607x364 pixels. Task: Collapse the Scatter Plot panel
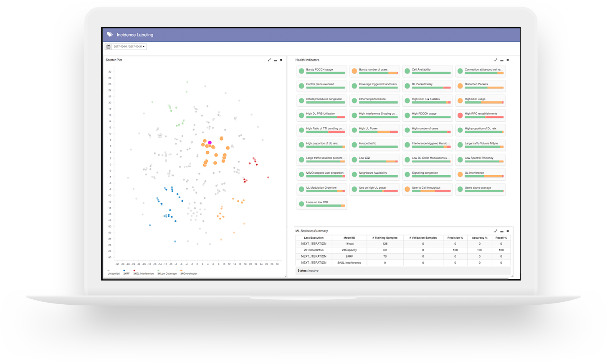276,61
